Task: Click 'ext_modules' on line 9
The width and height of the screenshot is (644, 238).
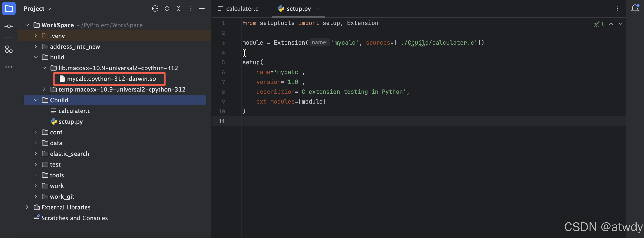Action: tap(275, 102)
